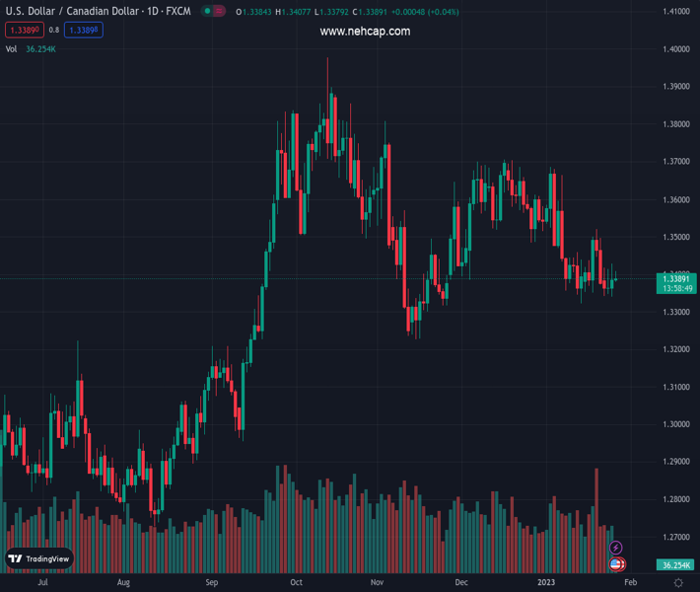Select the current price label 1.33891
Viewport: 700px width, 592px height.
[675, 279]
